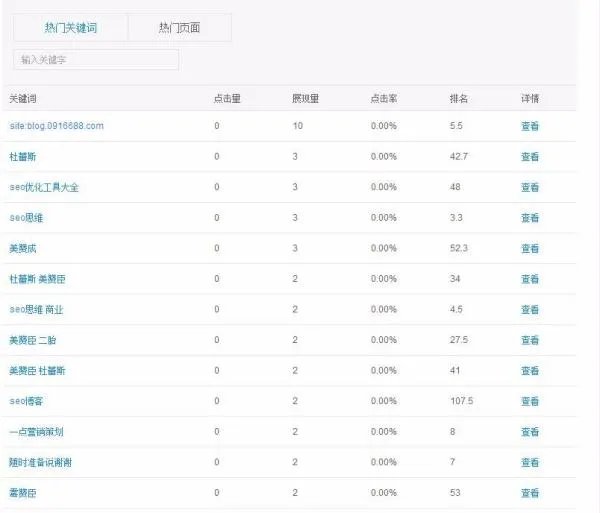Screen dimensions: 600x513
Task: Select the rank value 107.5
Action: [x=461, y=401]
